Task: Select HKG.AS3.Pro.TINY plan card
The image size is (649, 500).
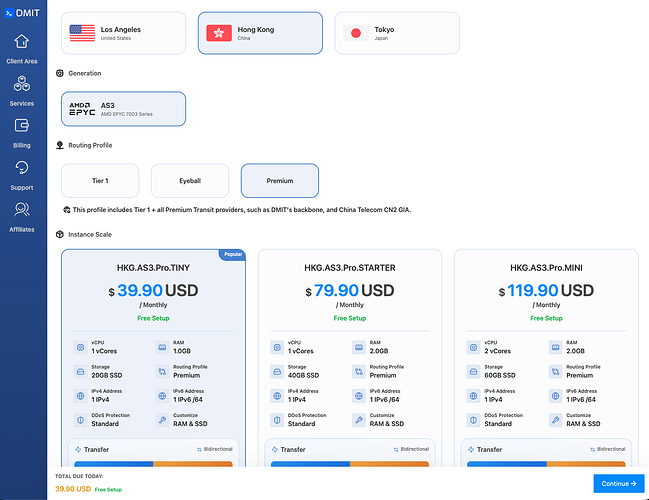Action: point(153,358)
